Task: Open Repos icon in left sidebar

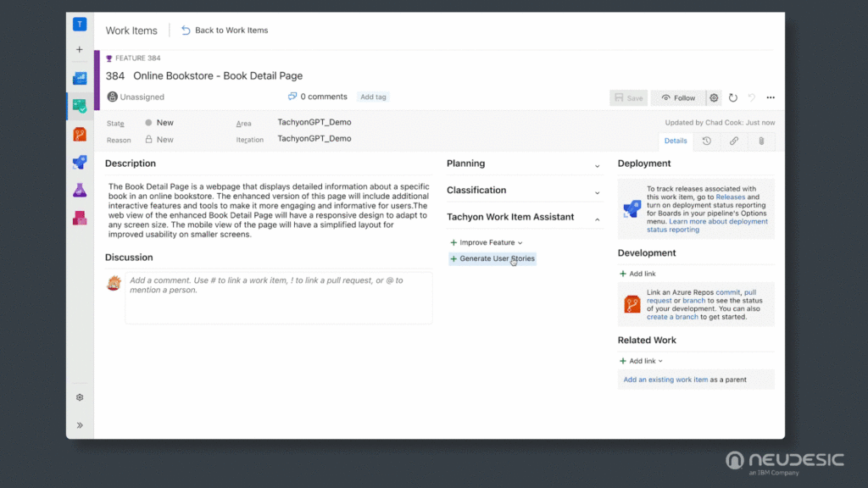Action: [80, 134]
